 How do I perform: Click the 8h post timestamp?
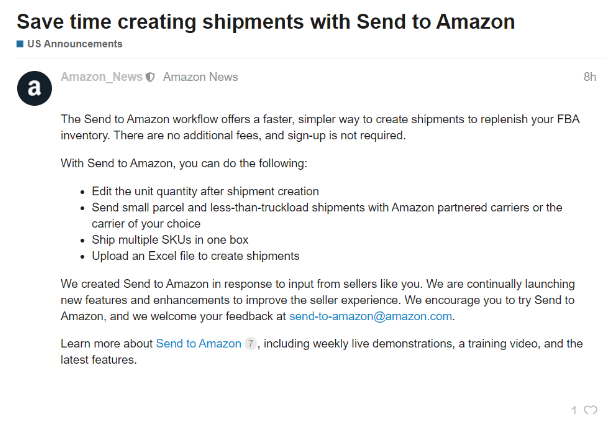(589, 77)
